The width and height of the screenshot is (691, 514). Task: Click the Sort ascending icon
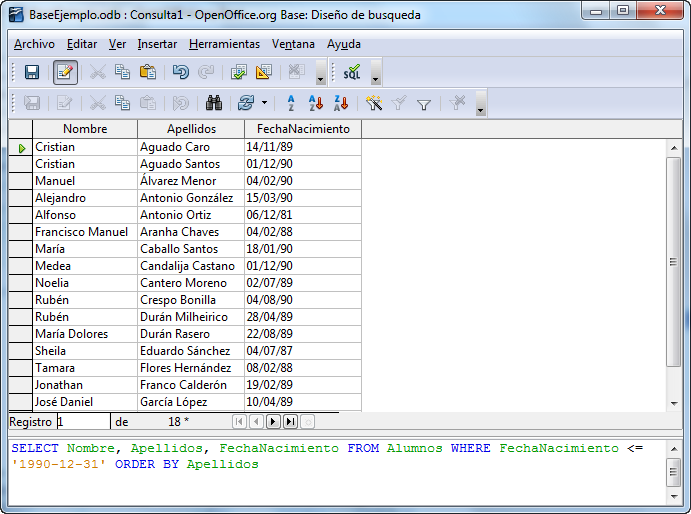click(316, 103)
